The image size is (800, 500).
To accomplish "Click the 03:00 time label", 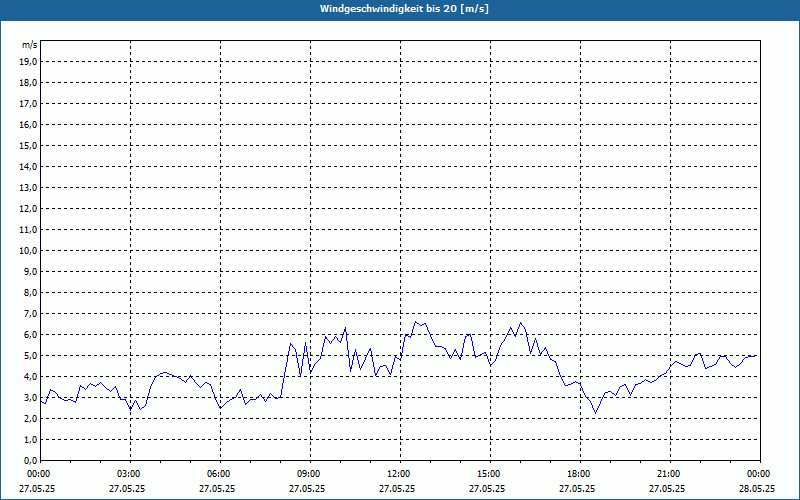I will [x=130, y=474].
